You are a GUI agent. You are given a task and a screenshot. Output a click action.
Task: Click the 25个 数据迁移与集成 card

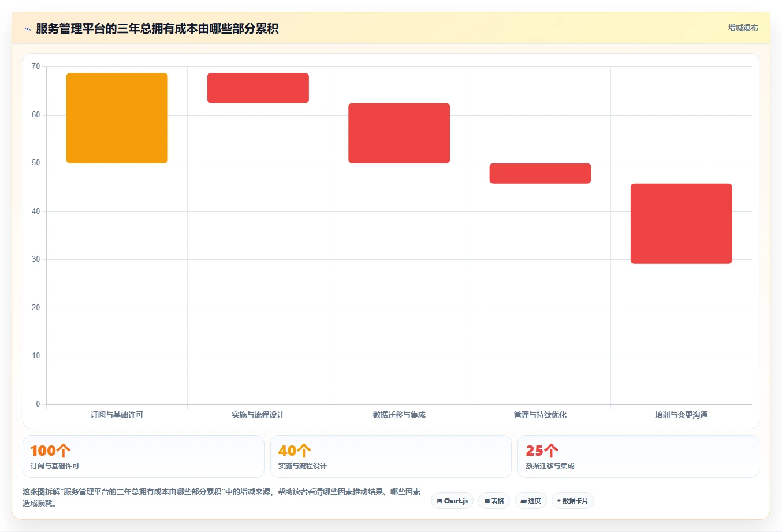coord(638,456)
